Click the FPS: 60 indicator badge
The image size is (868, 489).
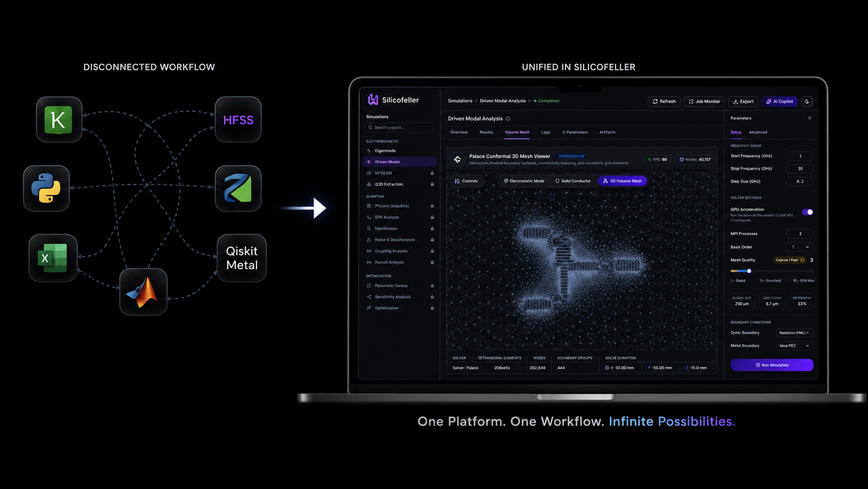click(657, 160)
